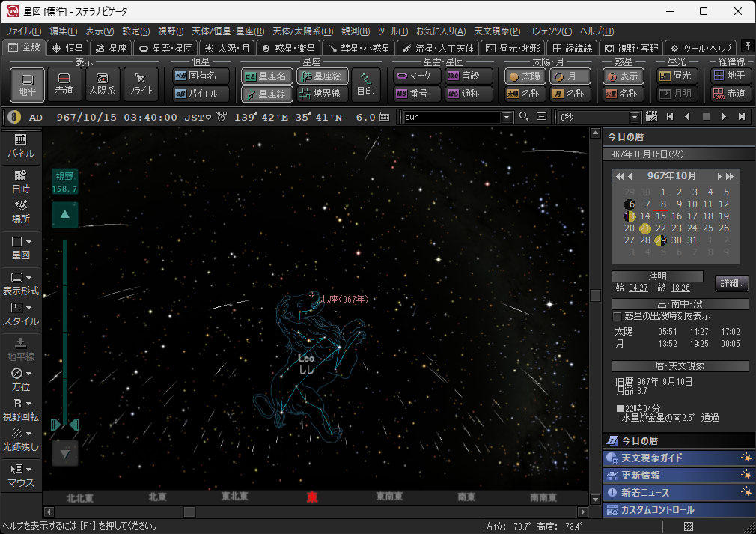Switch to フライト flight view mode
This screenshot has width=756, height=534.
(141, 84)
